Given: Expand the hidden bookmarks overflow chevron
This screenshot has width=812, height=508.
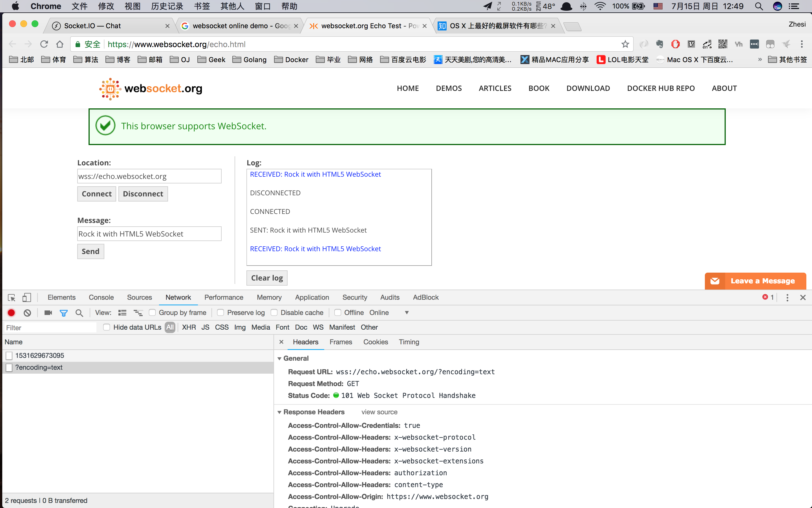Looking at the screenshot, I should coord(760,60).
